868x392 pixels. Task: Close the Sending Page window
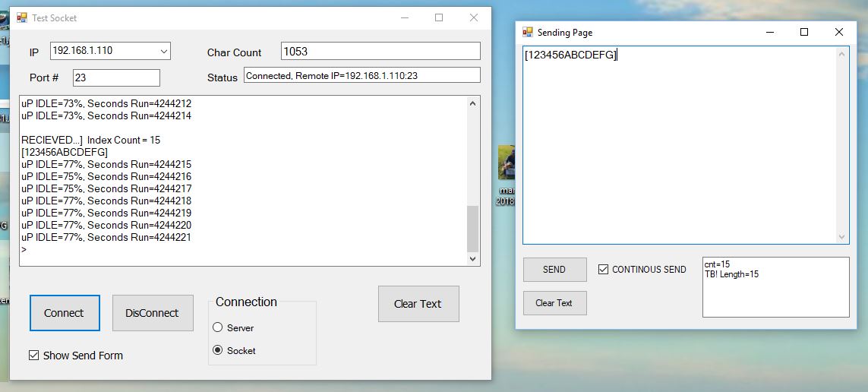(x=838, y=32)
